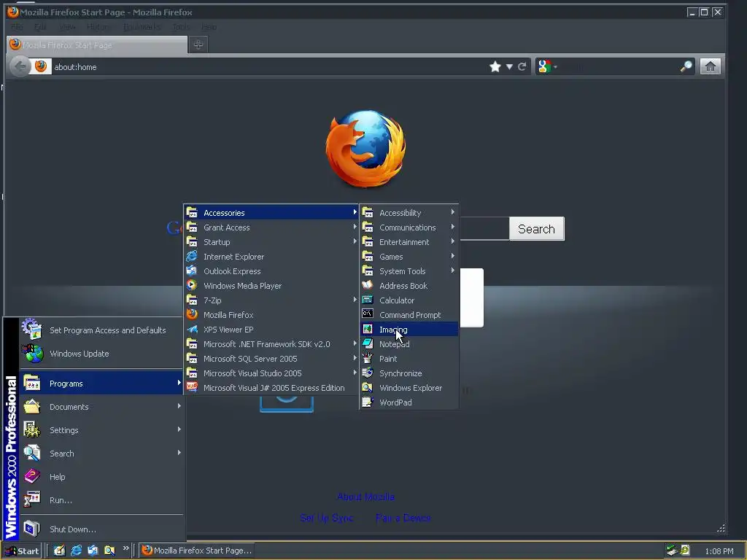Expand the Startup submenu
This screenshot has width=747, height=560.
(271, 242)
